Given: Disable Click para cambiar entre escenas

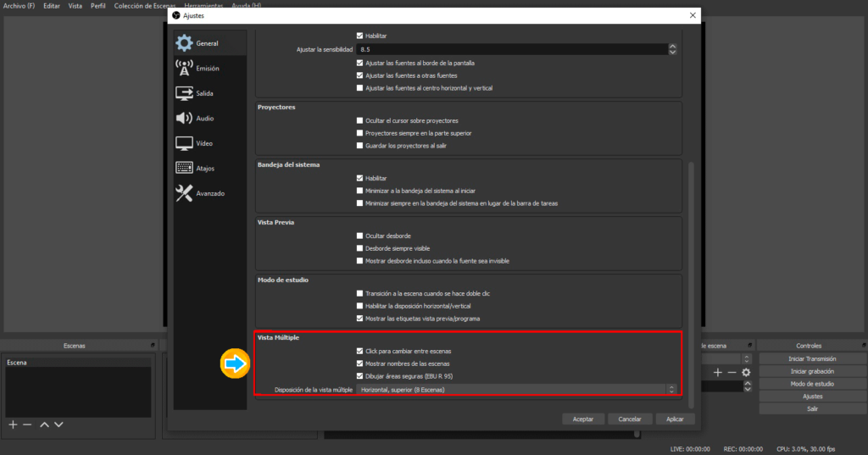Looking at the screenshot, I should 360,351.
